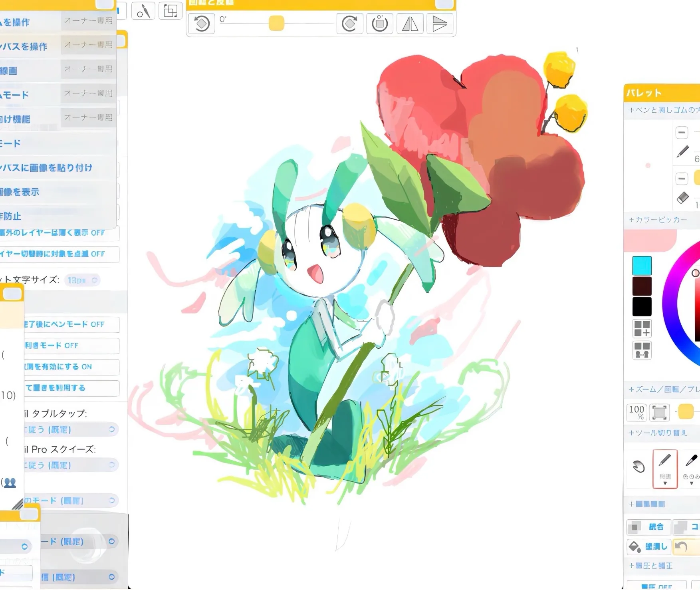The height and width of the screenshot is (590, 700).
Task: Toggle the 利用する pressure setting button
Action: [71, 388]
